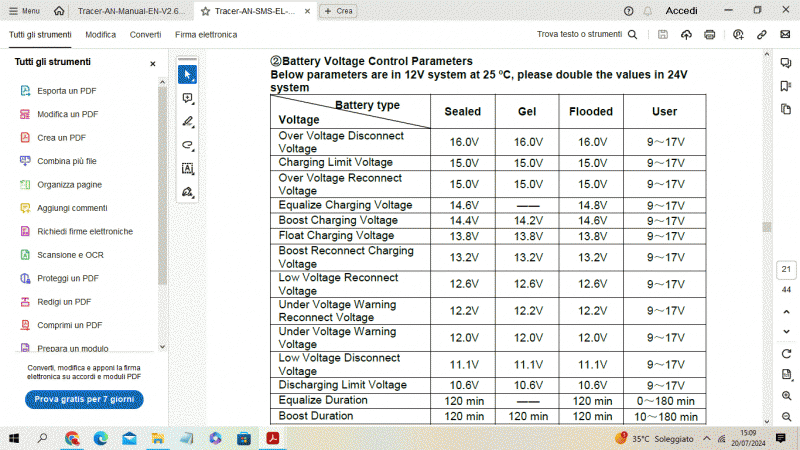
Task: Select the arrow selection tool
Action: point(187,75)
